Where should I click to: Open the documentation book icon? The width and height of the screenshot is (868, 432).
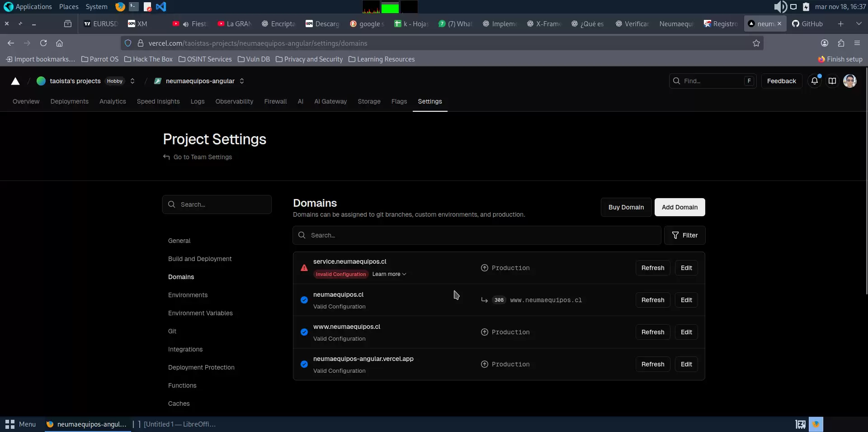coord(832,81)
